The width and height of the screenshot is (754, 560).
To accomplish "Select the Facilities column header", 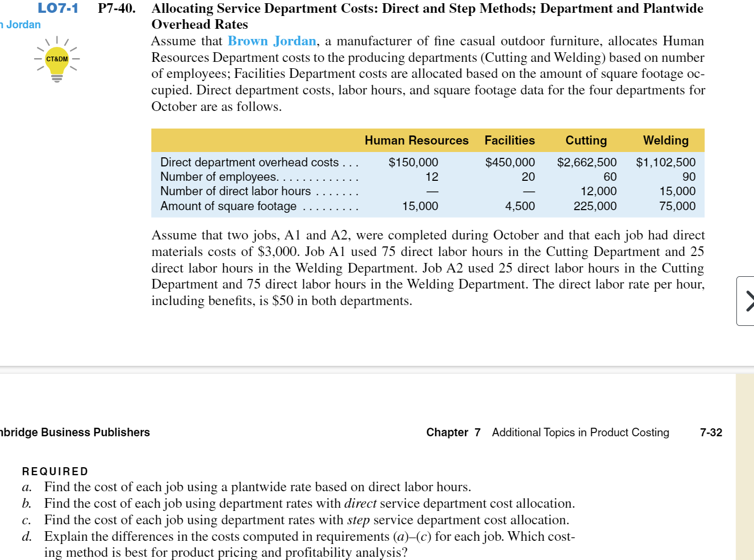I will coord(509,140).
